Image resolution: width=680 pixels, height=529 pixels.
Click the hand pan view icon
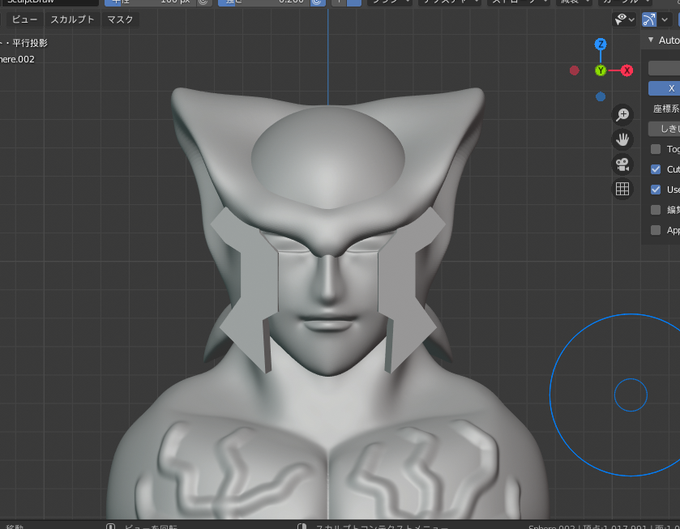[622, 140]
